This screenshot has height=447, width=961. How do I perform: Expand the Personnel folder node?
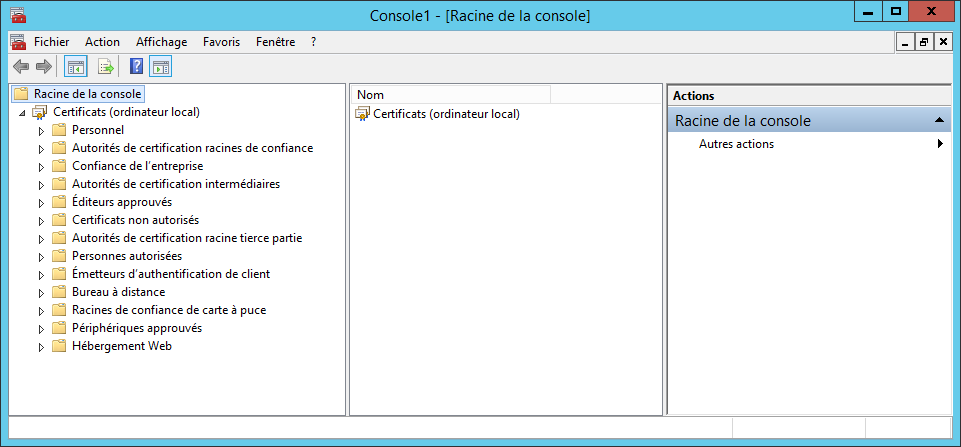[41, 130]
